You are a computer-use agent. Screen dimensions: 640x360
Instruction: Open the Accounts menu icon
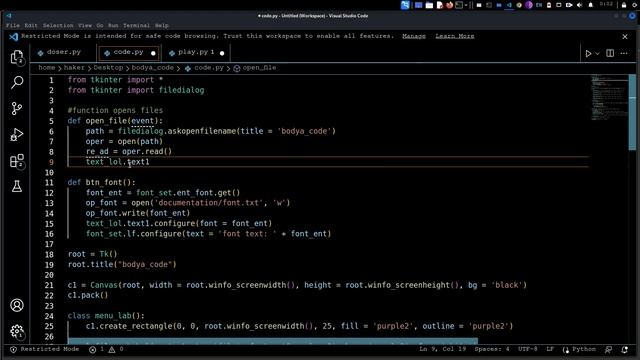17,305
